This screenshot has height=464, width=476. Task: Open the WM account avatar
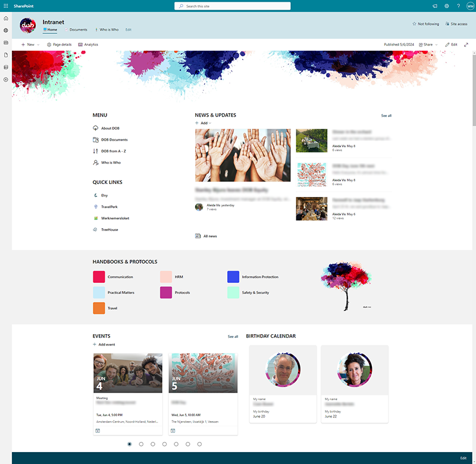point(470,6)
